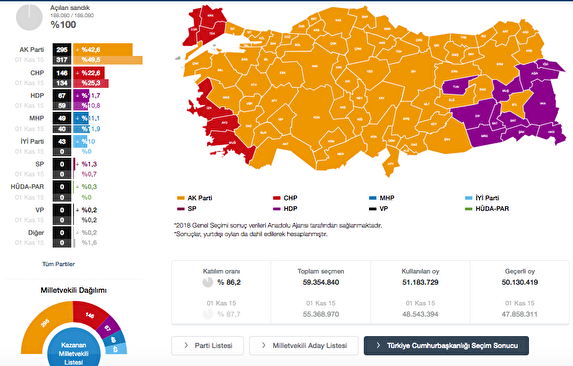This screenshot has width=573, height=366.
Task: Open the Parti Listesi button
Action: tap(208, 346)
